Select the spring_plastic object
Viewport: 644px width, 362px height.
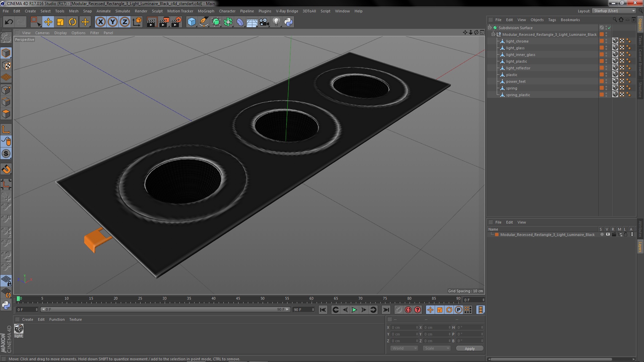[518, 95]
